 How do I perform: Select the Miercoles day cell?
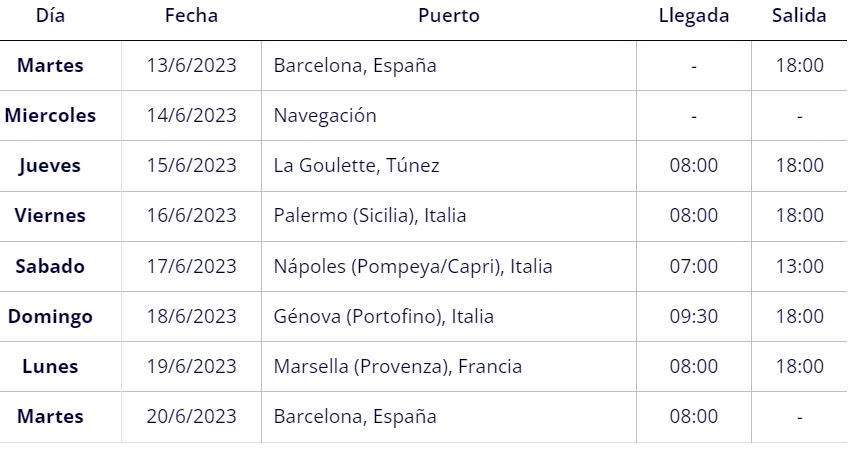(50, 116)
